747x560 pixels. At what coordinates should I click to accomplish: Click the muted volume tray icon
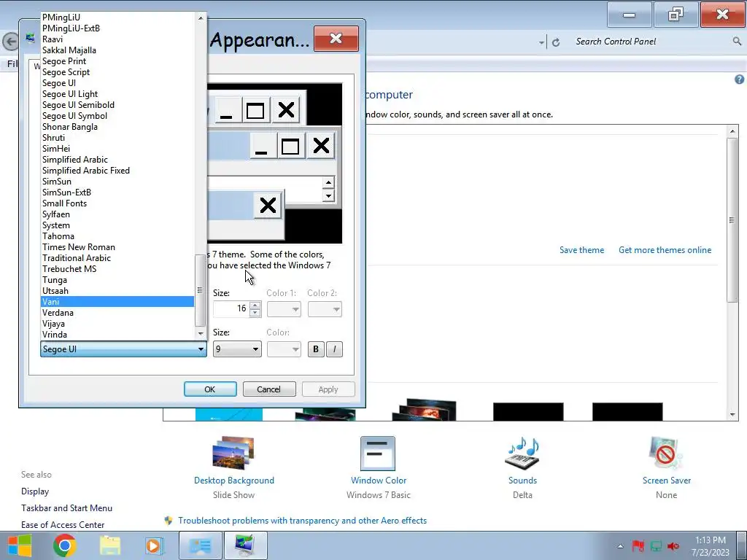point(673,546)
